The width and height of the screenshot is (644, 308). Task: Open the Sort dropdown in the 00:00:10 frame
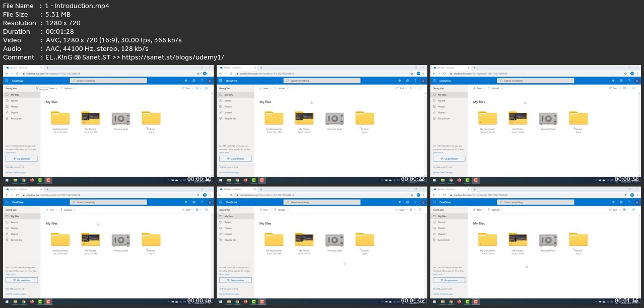tap(187, 88)
